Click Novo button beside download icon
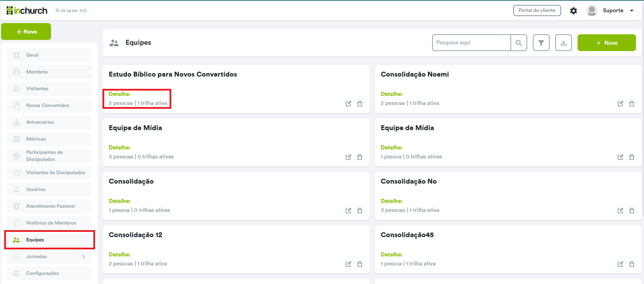Screen dimensions: 644x284 pos(606,43)
